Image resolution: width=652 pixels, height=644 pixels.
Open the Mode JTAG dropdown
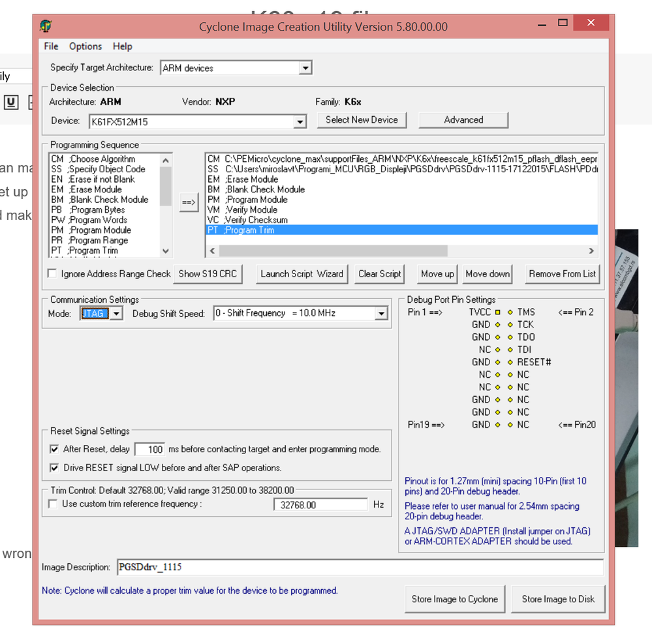[116, 313]
